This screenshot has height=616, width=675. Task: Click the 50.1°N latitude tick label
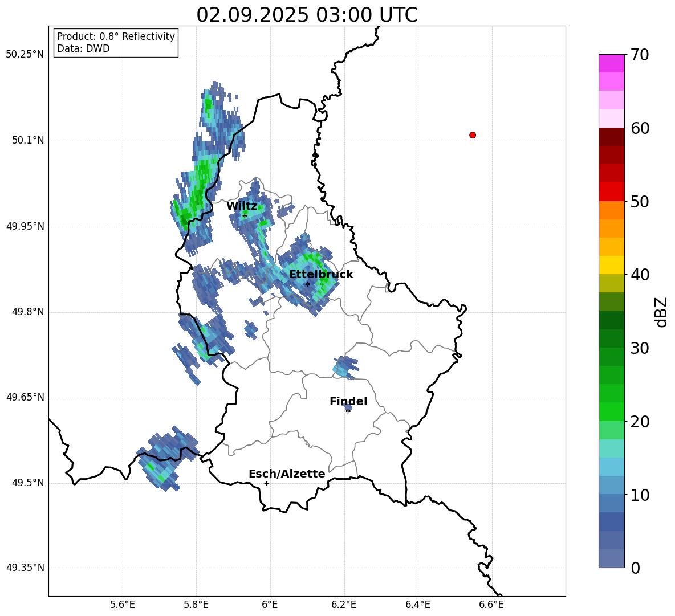29,141
